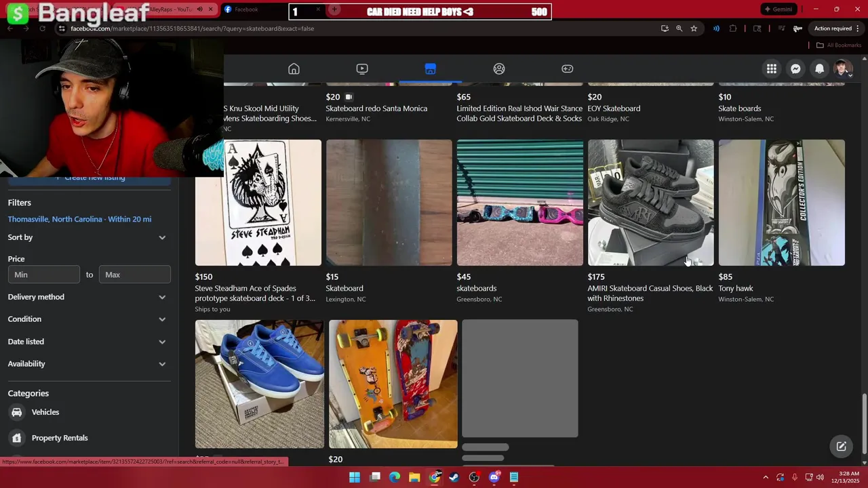Click the address bar URL

click(193, 28)
